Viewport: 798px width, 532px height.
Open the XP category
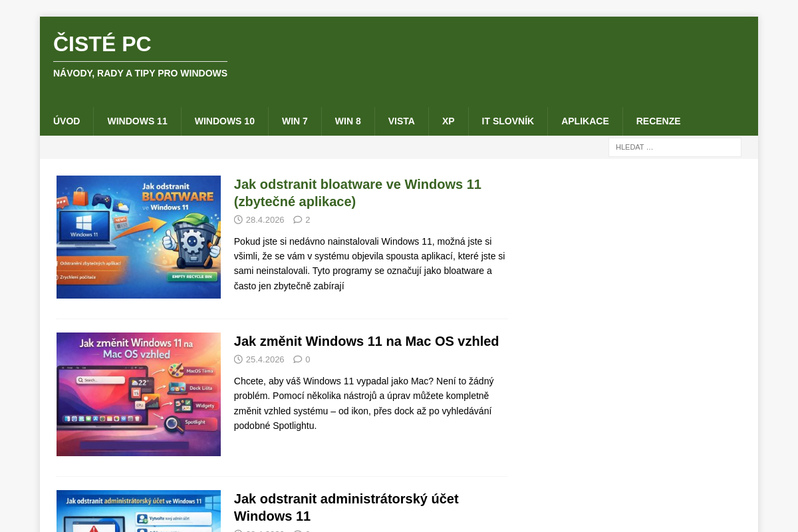448,121
